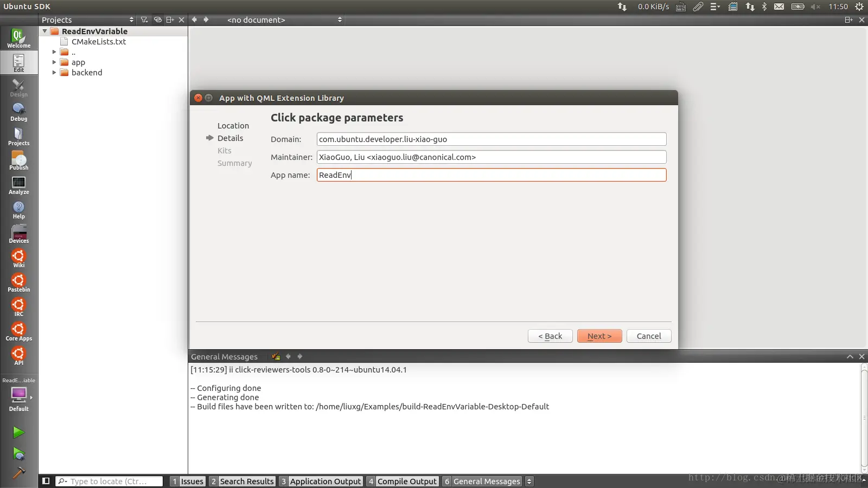Open the Application Output tab

point(321,481)
